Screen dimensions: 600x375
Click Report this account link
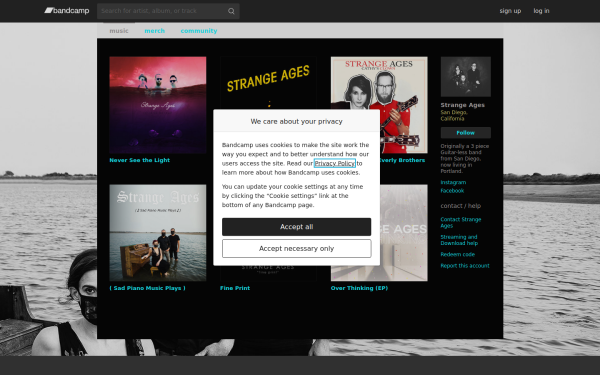(465, 266)
